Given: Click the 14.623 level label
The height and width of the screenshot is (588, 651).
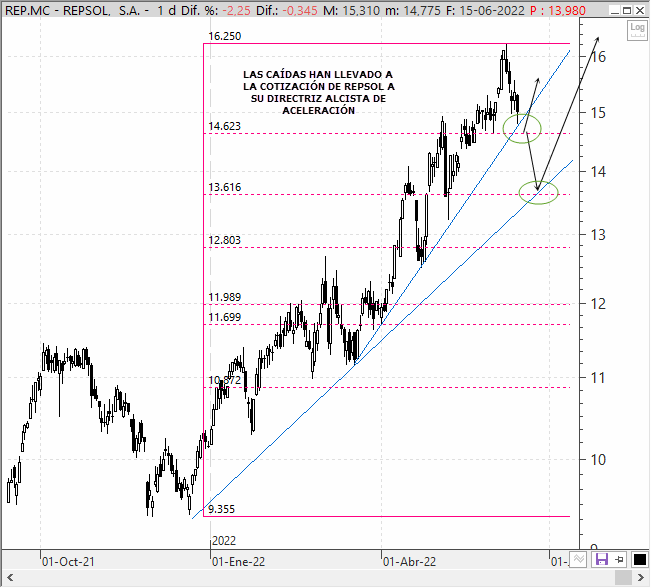Looking at the screenshot, I should point(225,126).
